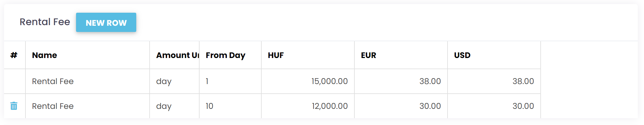This screenshot has height=125, width=644.
Task: Edit the 15,000.00 HUF cell
Action: pyautogui.click(x=308, y=81)
